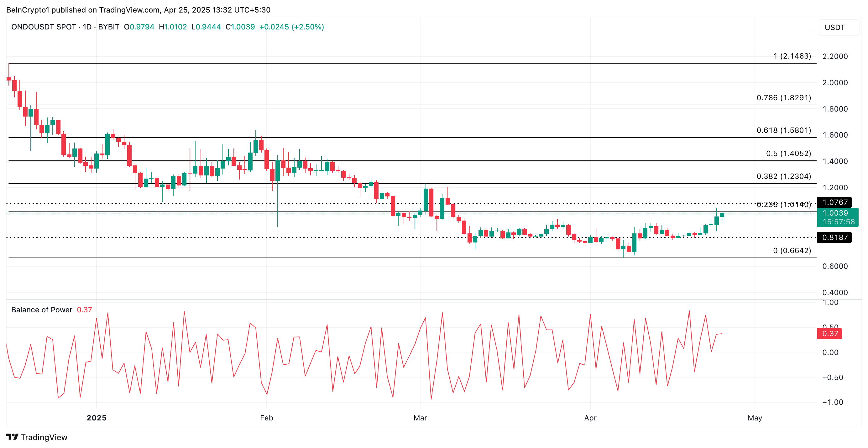The image size is (868, 448).
Task: Click the May time axis label
Action: point(755,418)
